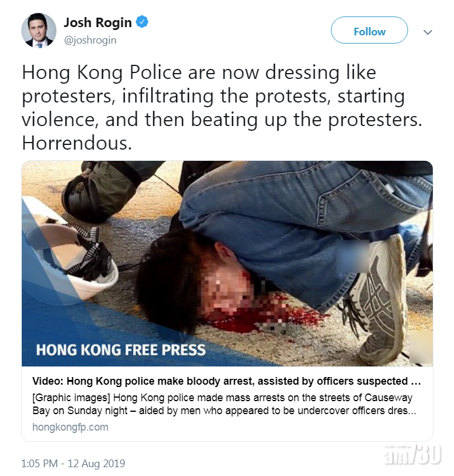Click the white helmet in the photo
Screen dimensions: 454x476
point(70,252)
